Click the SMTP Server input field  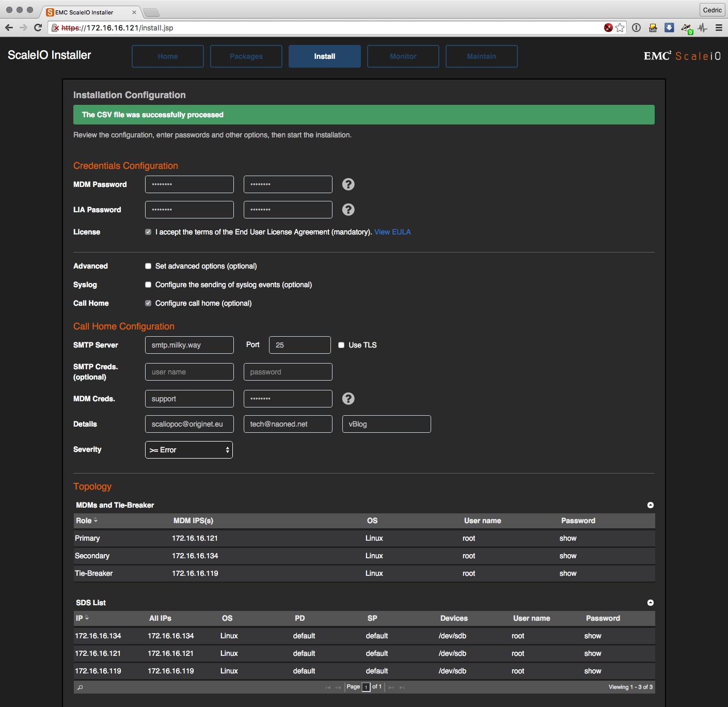point(189,345)
